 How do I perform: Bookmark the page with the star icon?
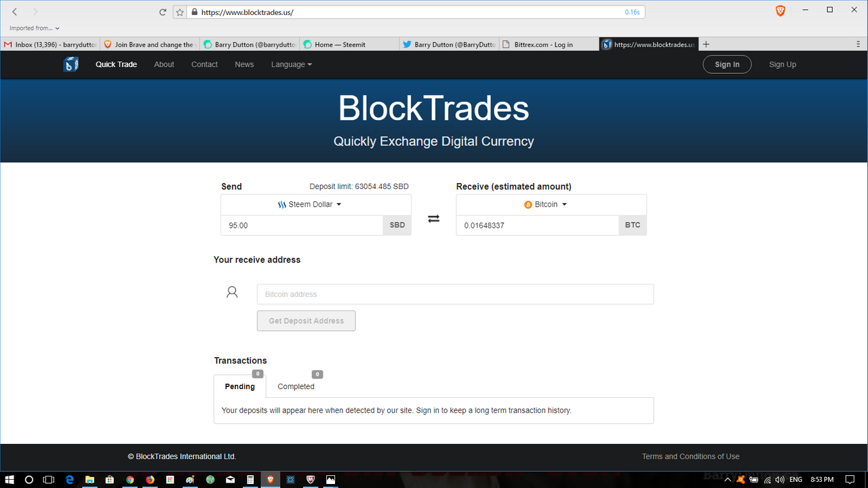(x=180, y=12)
